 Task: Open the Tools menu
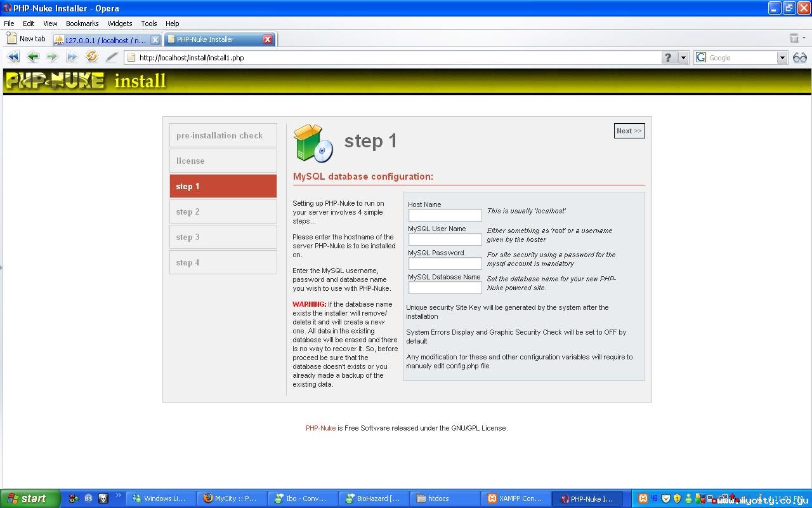149,23
